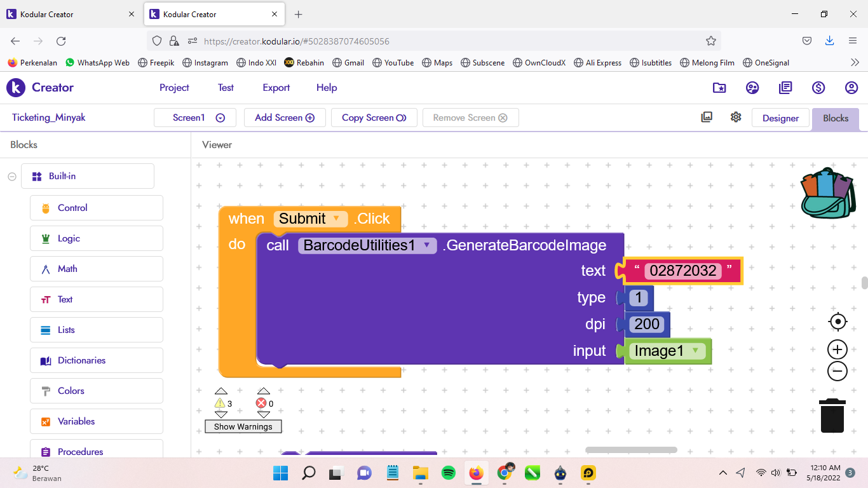Center workspace with the crosshair icon

(x=837, y=322)
